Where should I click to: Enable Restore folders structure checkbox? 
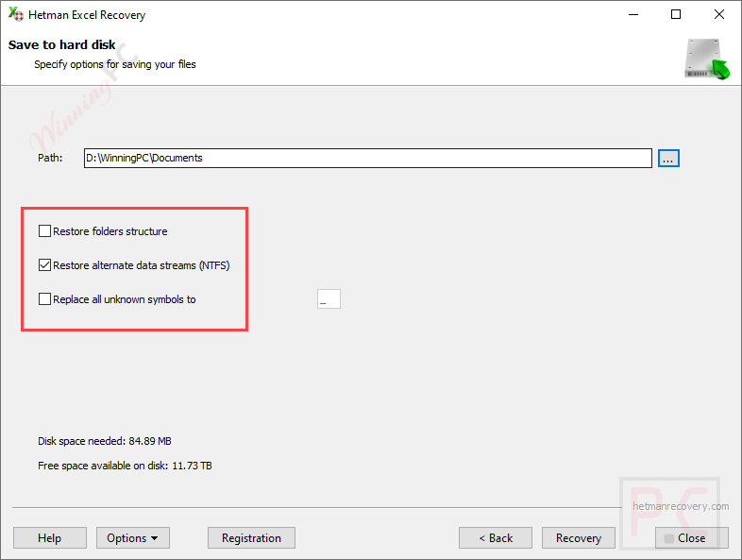(44, 231)
